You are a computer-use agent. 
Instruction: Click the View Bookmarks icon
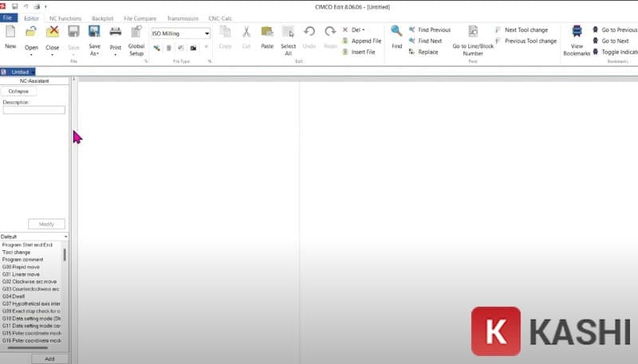577,33
